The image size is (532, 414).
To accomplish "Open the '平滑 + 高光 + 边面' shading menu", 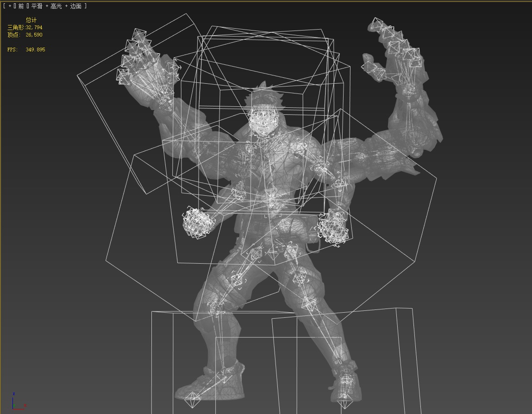I will click(x=56, y=6).
